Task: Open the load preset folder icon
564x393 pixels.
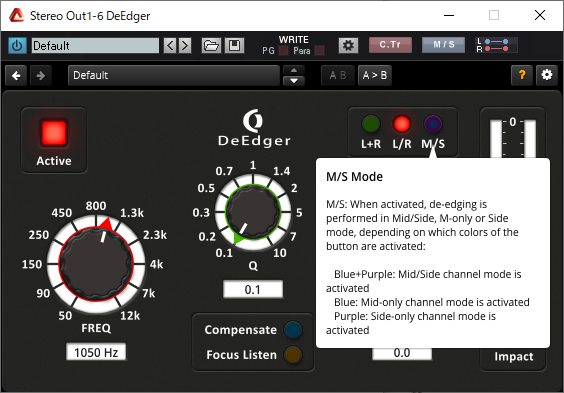Action: coord(211,46)
